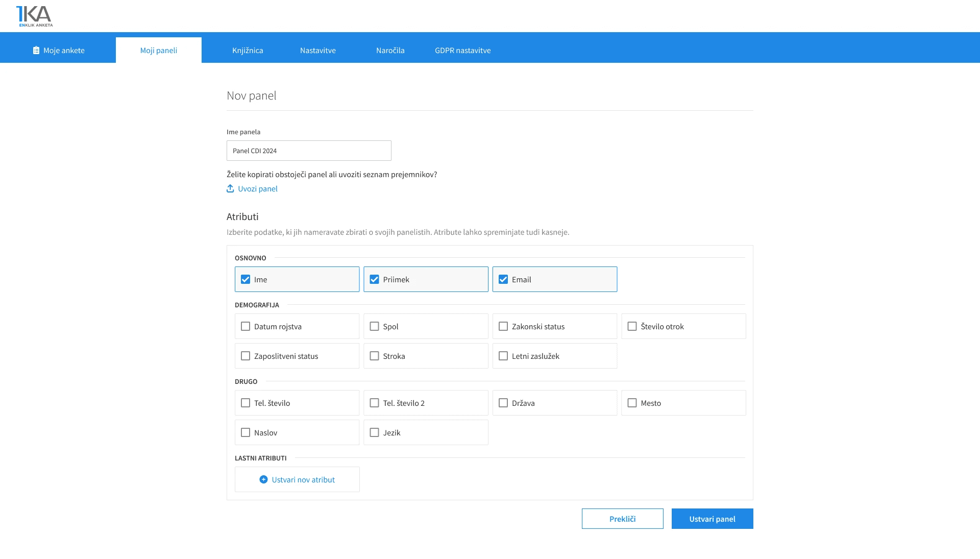Enable the Datum rojstva checkbox
The height and width of the screenshot is (559, 980).
246,326
